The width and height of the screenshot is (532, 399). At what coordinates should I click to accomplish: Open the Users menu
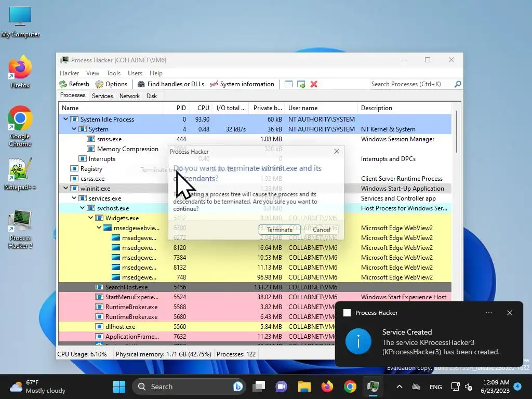pyautogui.click(x=135, y=73)
